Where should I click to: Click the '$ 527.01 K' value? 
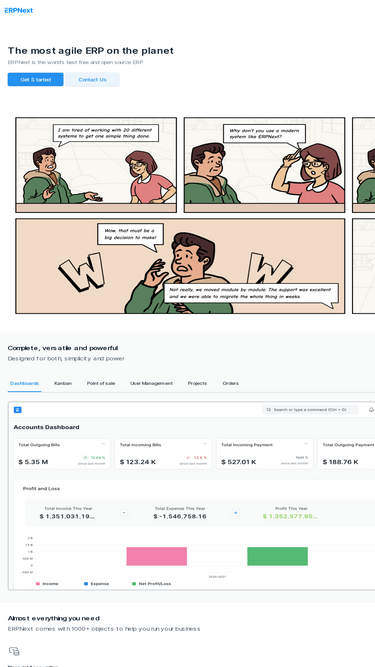pos(239,462)
